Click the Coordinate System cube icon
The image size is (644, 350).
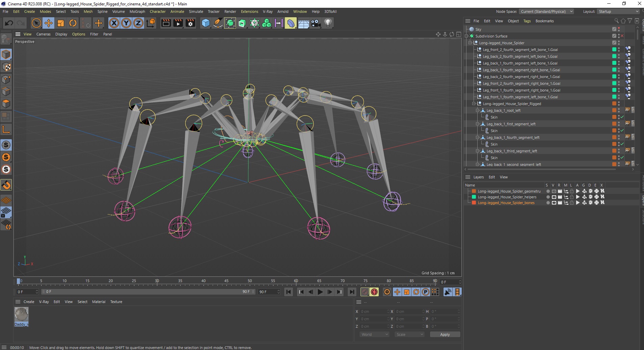[151, 23]
